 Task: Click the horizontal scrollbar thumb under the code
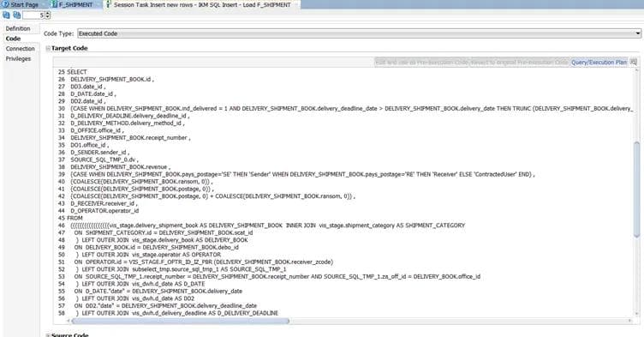click(181, 321)
